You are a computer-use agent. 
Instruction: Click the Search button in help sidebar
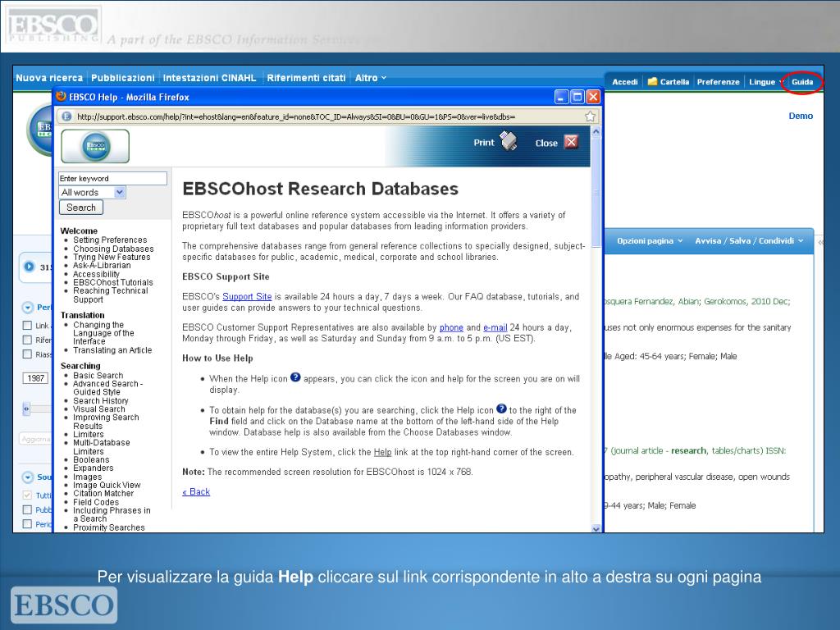(81, 208)
